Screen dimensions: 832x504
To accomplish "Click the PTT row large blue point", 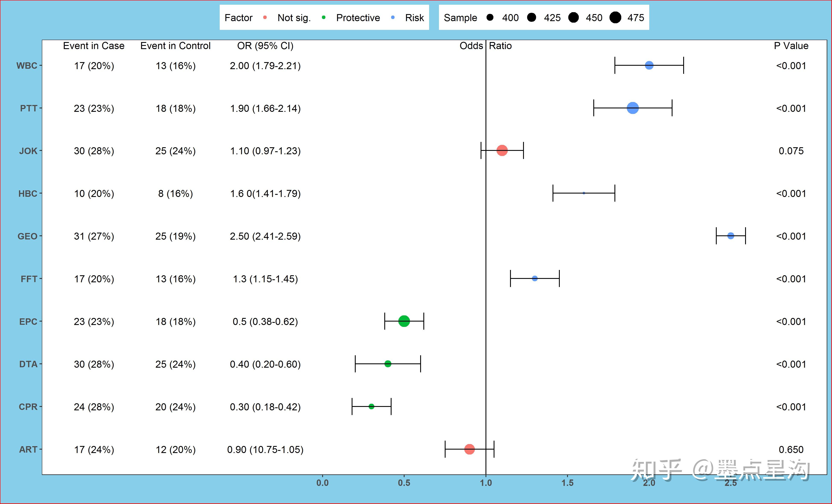I will click(x=632, y=108).
